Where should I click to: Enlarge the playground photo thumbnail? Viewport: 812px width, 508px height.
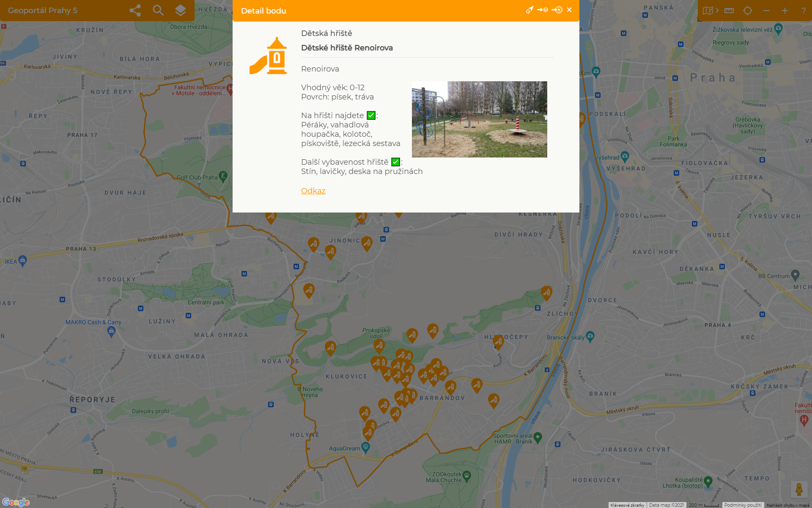479,119
